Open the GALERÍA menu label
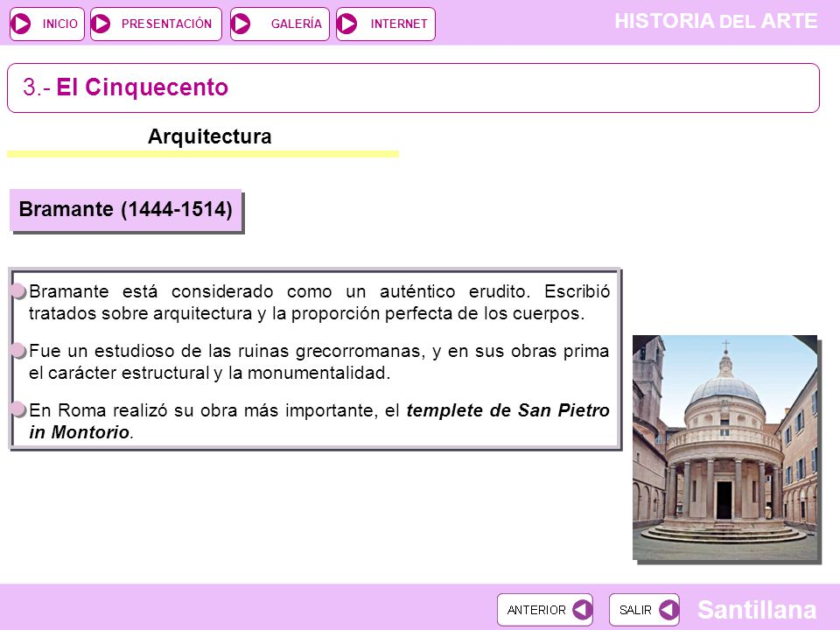The image size is (840, 630). click(297, 24)
